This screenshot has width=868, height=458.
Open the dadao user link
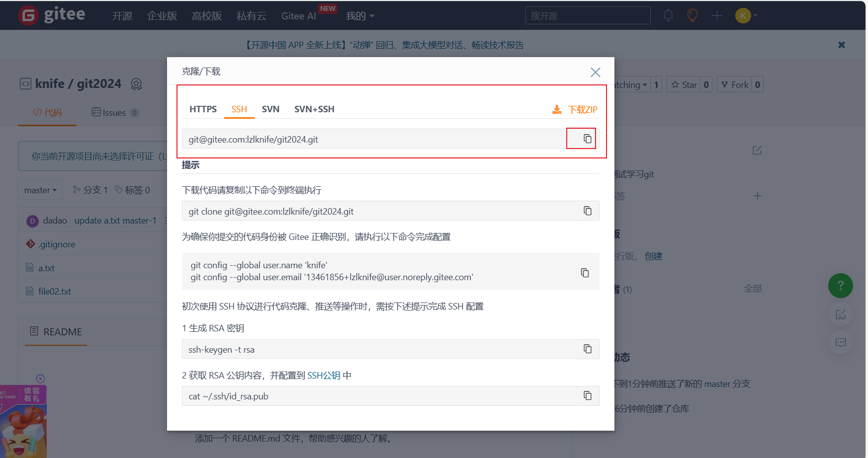click(55, 221)
